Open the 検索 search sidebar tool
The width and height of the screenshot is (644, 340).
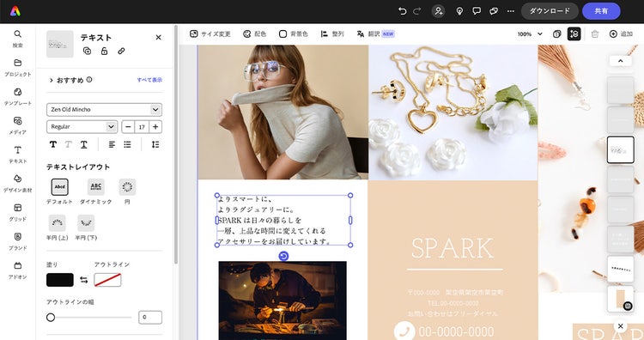[x=18, y=39]
